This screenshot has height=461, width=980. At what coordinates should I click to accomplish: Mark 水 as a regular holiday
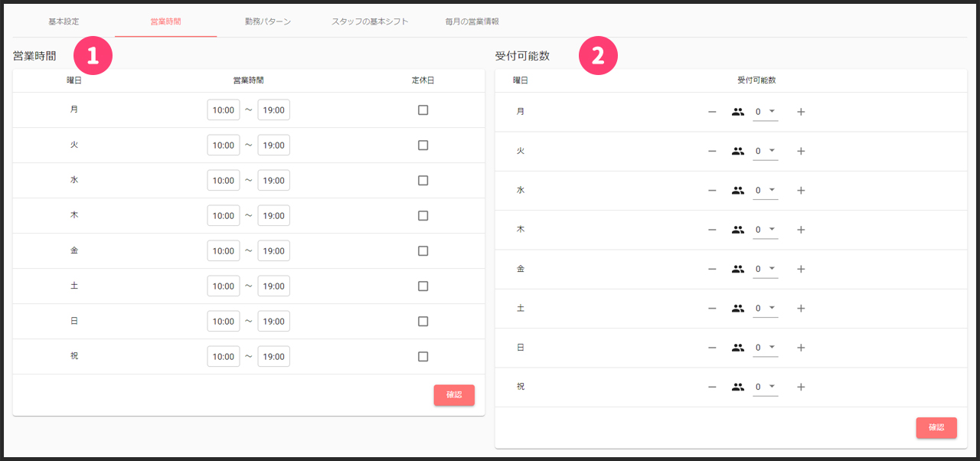423,181
